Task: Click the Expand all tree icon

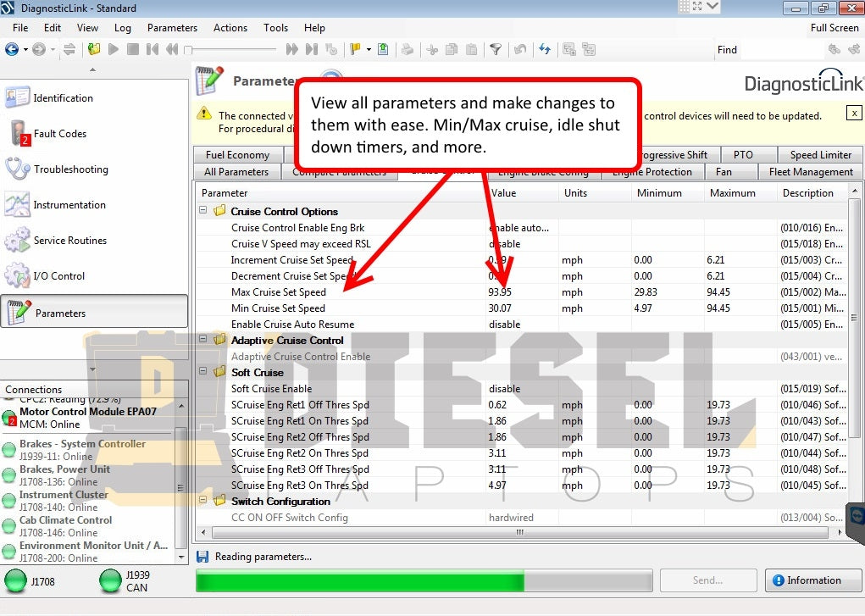Action: pos(569,50)
